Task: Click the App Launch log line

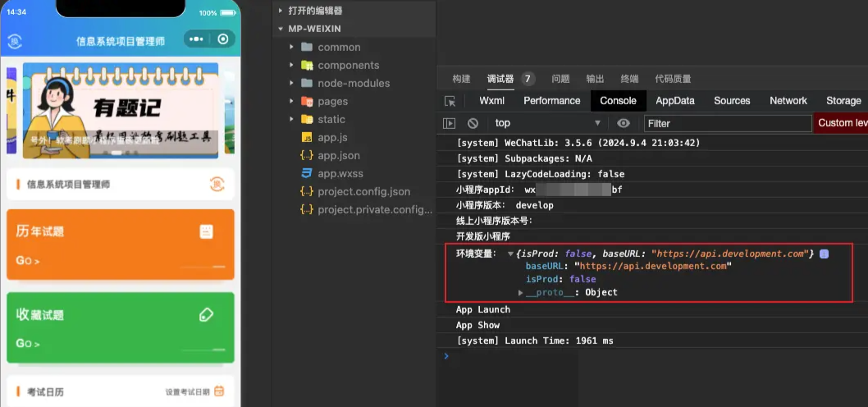Action: [x=482, y=309]
